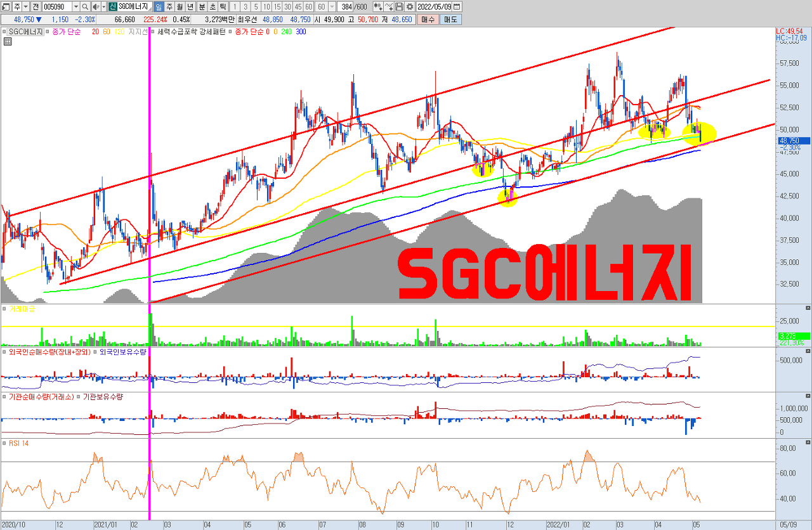812x530 pixels.
Task: Click the 45 interval button
Action: coord(298,6)
